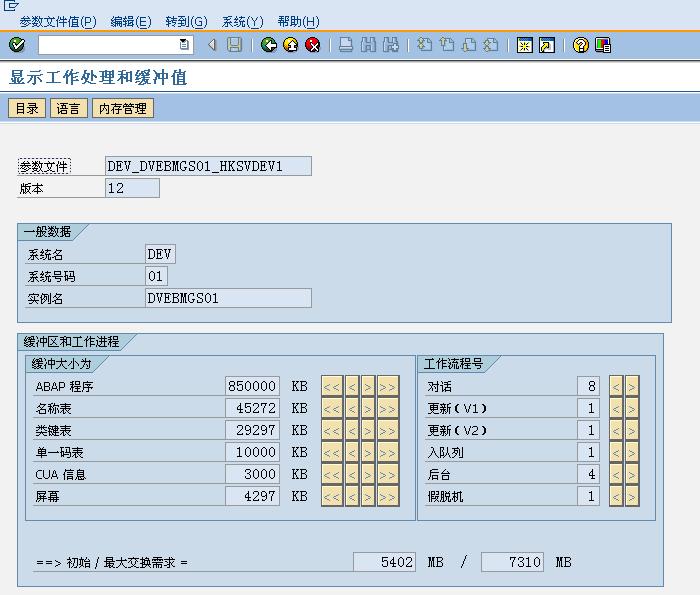Click the Next Page icon

click(x=469, y=45)
